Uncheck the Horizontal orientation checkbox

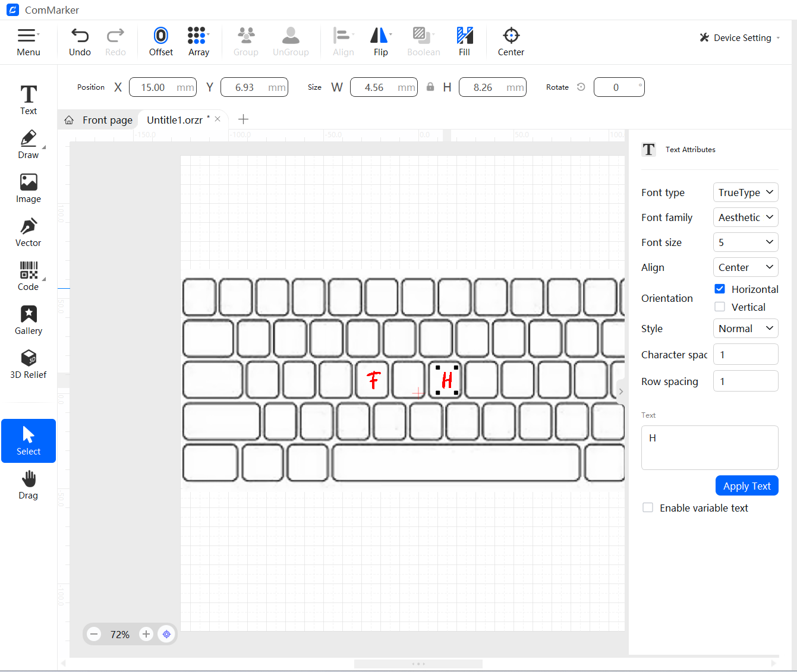click(x=720, y=289)
